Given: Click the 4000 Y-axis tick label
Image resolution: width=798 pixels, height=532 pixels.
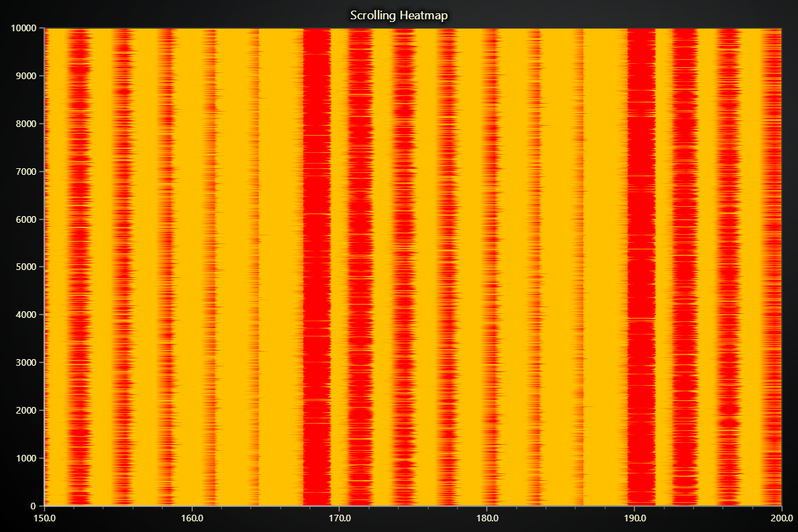Looking at the screenshot, I should [25, 315].
